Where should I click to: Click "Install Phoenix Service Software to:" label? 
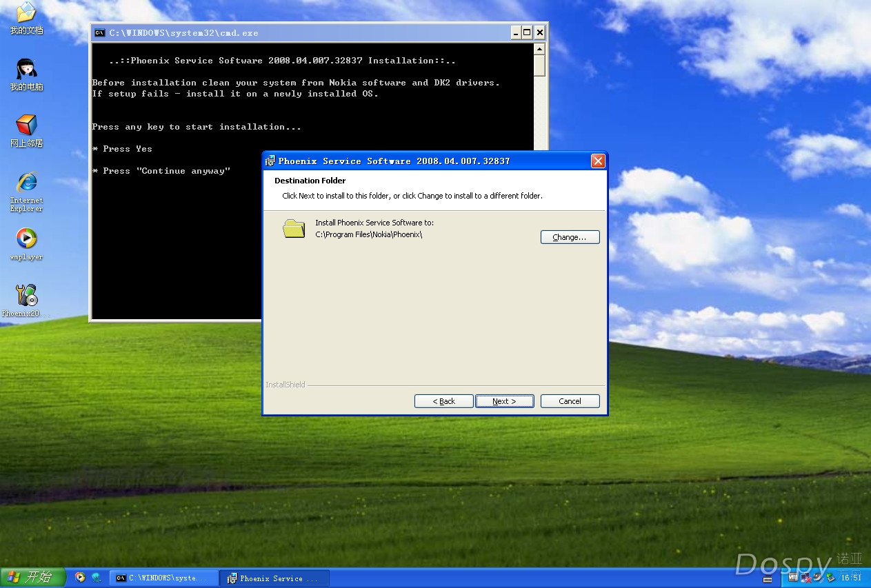click(374, 223)
